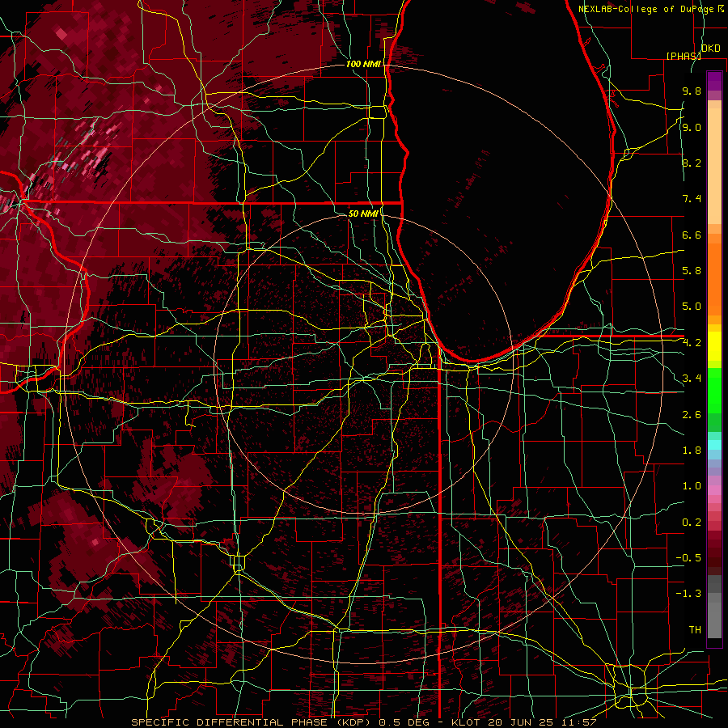Select the '3.4' value on the KDP scale
The width and height of the screenshot is (728, 728).
[692, 379]
